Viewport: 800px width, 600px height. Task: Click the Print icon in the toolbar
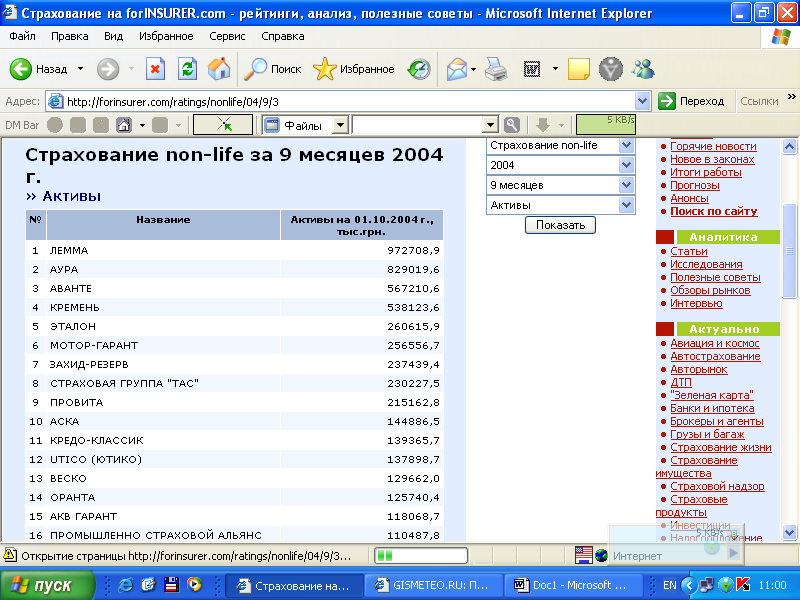pos(496,69)
